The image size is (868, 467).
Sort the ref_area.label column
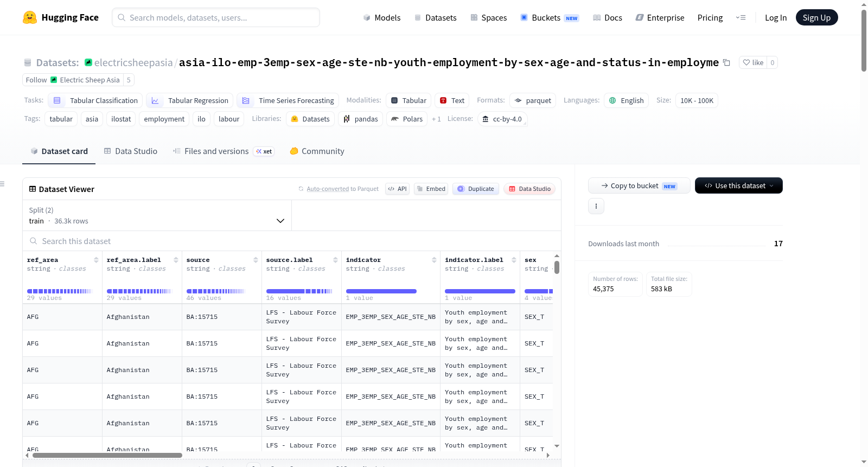176,260
